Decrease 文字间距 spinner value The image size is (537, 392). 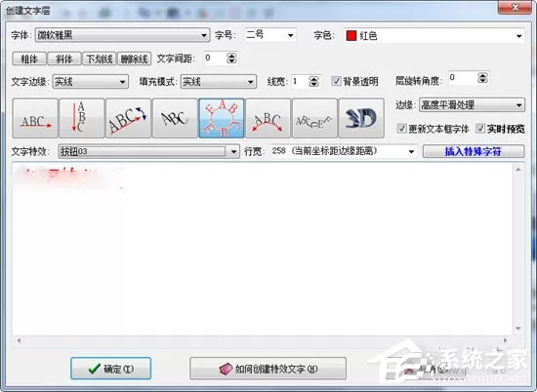[x=231, y=61]
